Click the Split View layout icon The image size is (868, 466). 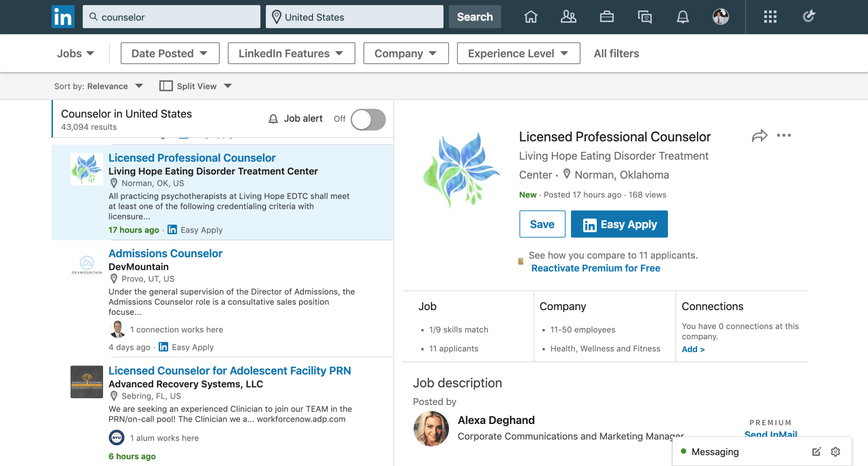pyautogui.click(x=166, y=86)
